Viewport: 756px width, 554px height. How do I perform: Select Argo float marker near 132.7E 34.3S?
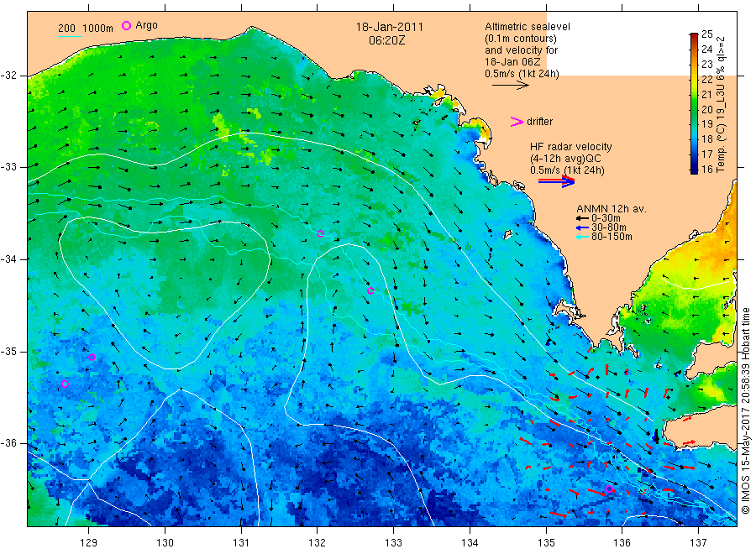click(x=370, y=290)
